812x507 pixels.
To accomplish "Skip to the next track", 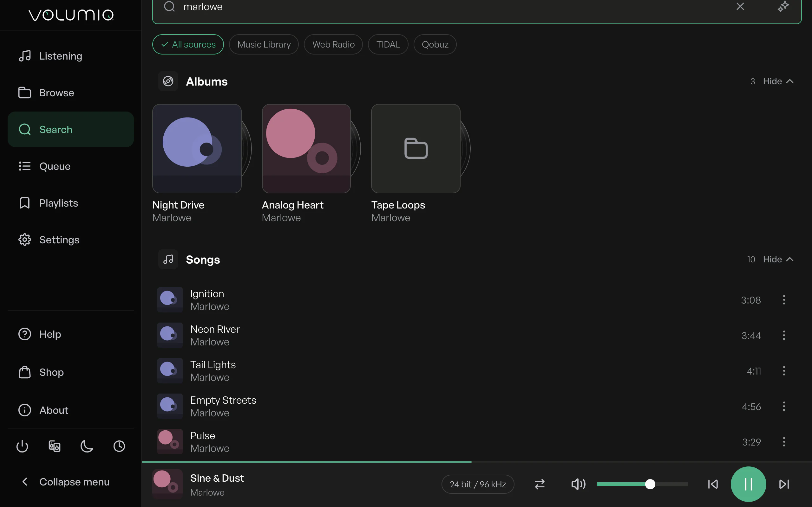I will [784, 484].
